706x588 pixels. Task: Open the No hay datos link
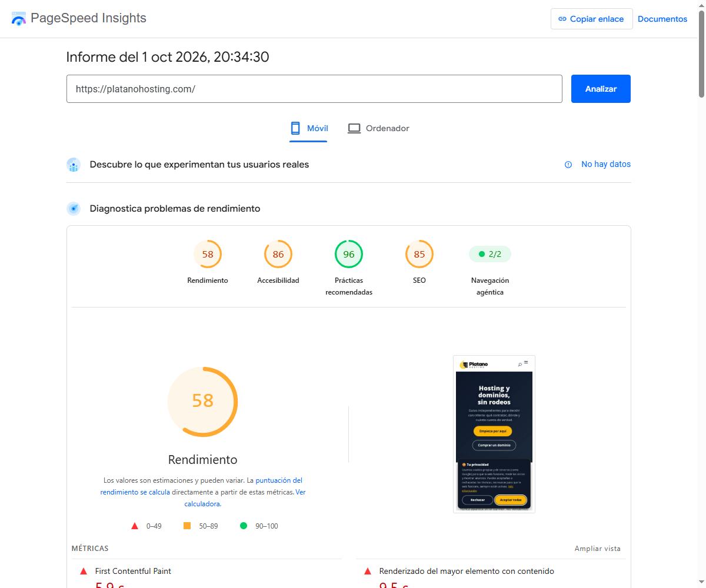(605, 165)
